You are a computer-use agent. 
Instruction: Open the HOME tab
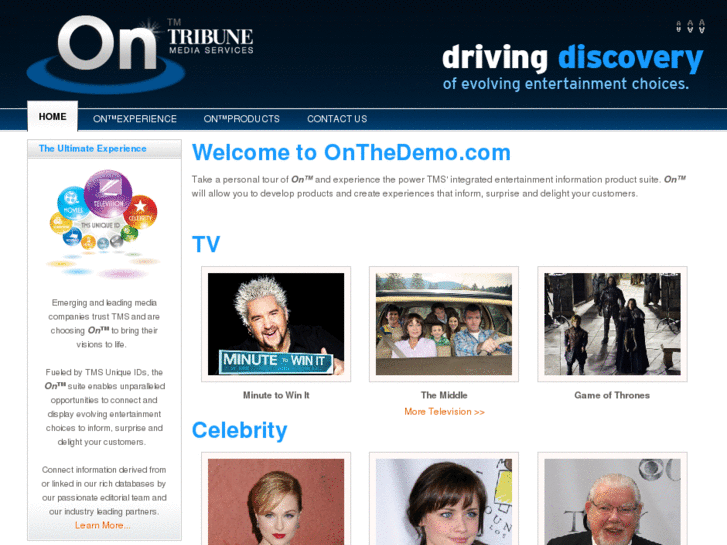pyautogui.click(x=52, y=116)
